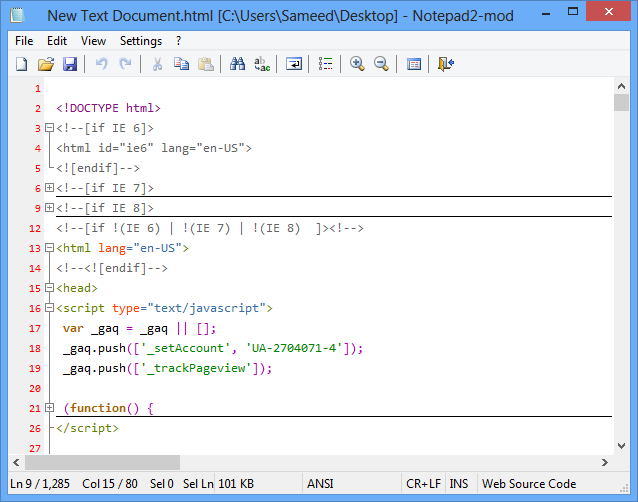Screen dimensions: 638x502
Task: Click the CR+LF line ending status
Action: 423,484
